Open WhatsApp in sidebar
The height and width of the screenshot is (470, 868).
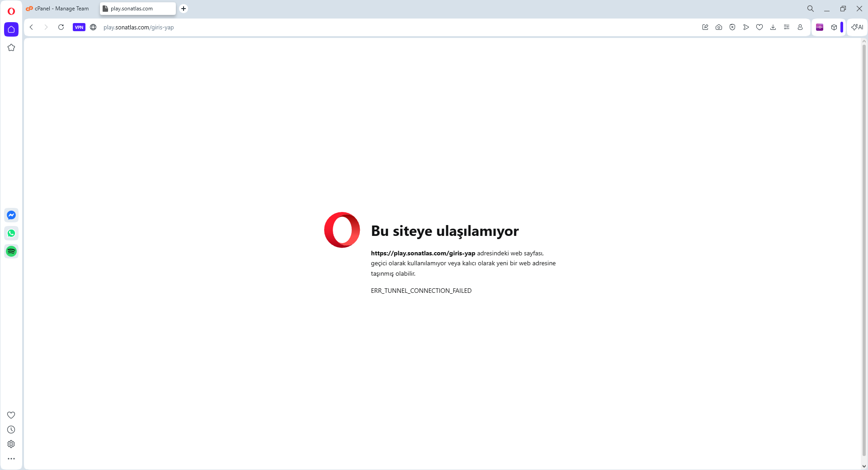tap(11, 233)
